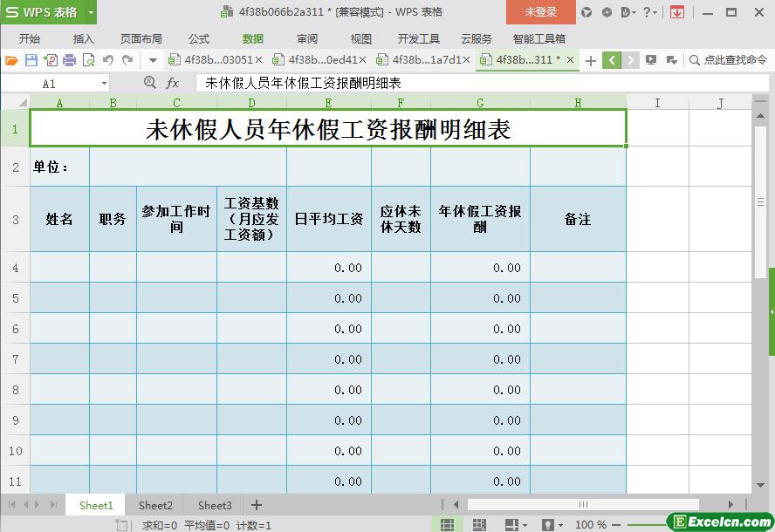Close the 4f38b...03051 document tab

click(x=258, y=60)
